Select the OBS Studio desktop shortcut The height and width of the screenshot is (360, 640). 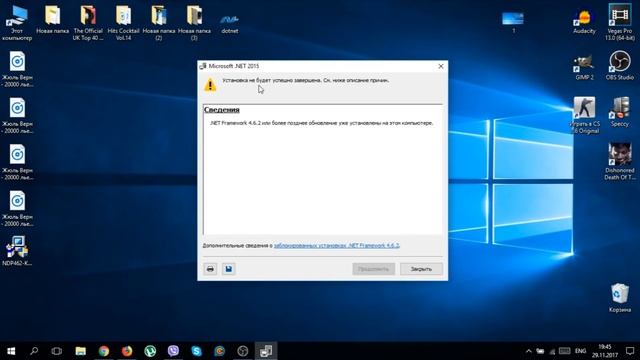[620, 65]
